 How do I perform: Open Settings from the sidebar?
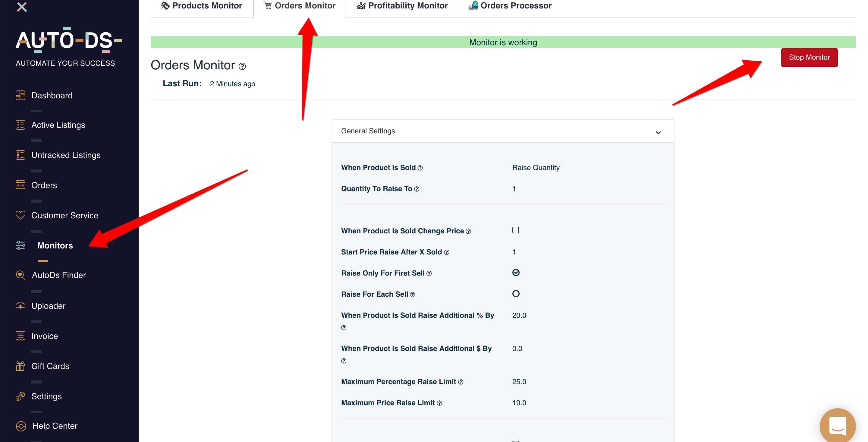tap(46, 396)
